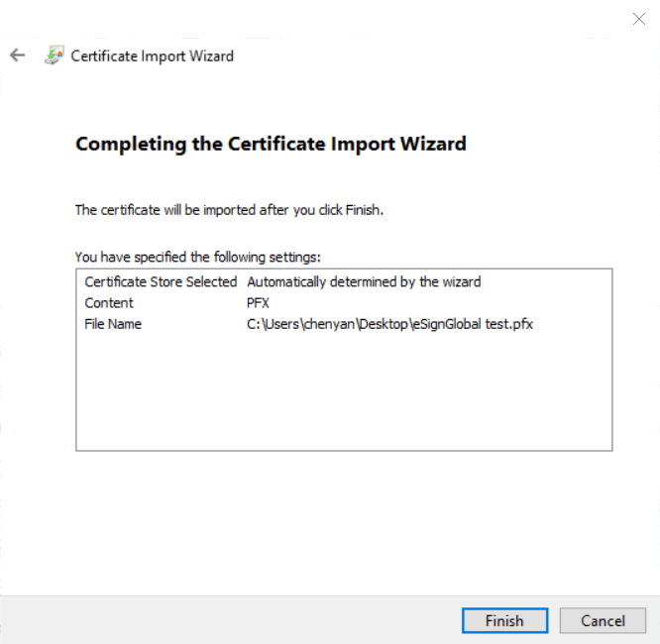Select the Certificate Store Selected row label
Image resolution: width=660 pixels, height=644 pixels.
[161, 282]
